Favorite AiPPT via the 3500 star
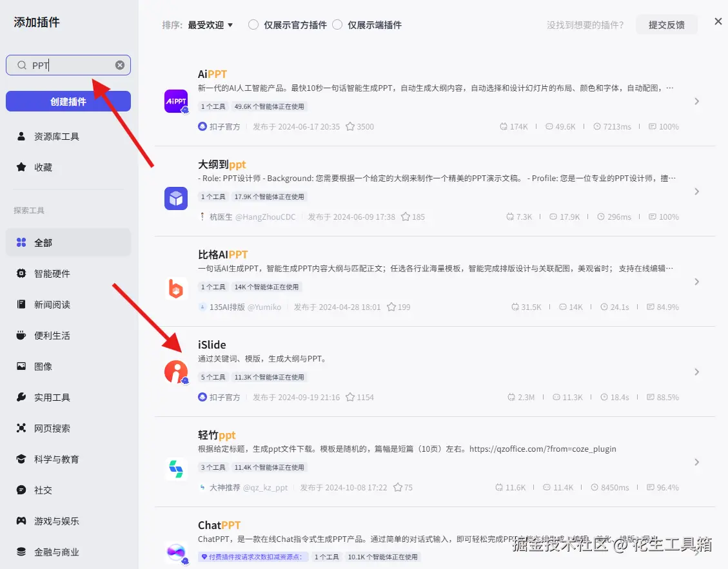This screenshot has height=569, width=728. 350,126
